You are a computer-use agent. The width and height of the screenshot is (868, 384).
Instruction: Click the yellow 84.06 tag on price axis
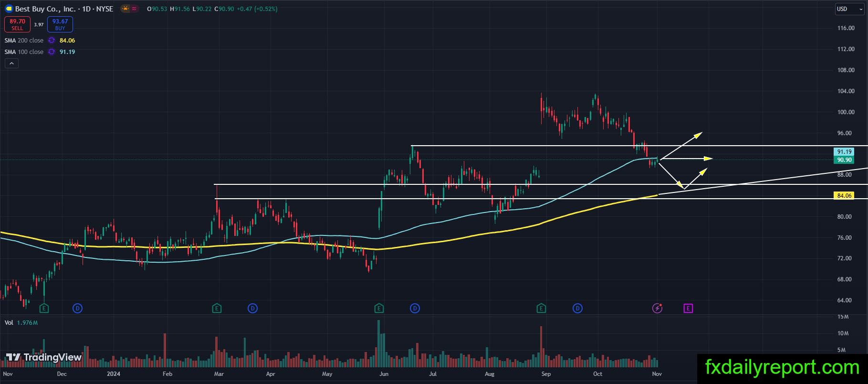[844, 195]
